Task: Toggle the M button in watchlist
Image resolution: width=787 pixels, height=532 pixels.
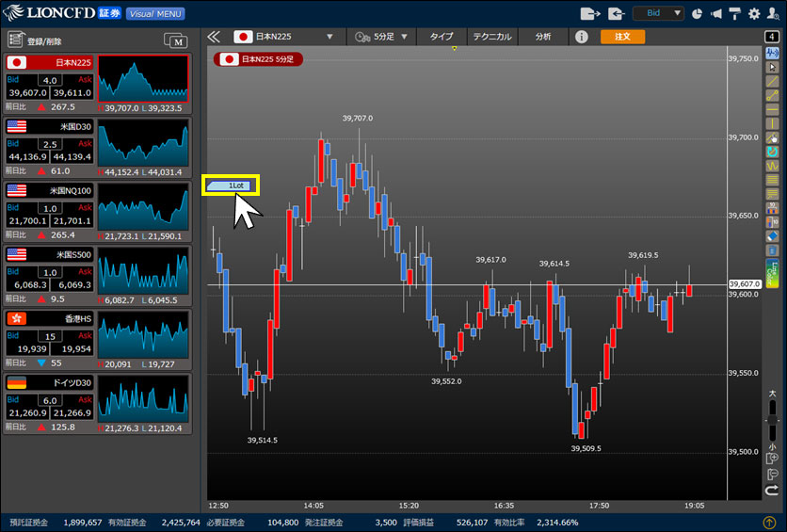Action: [175, 40]
